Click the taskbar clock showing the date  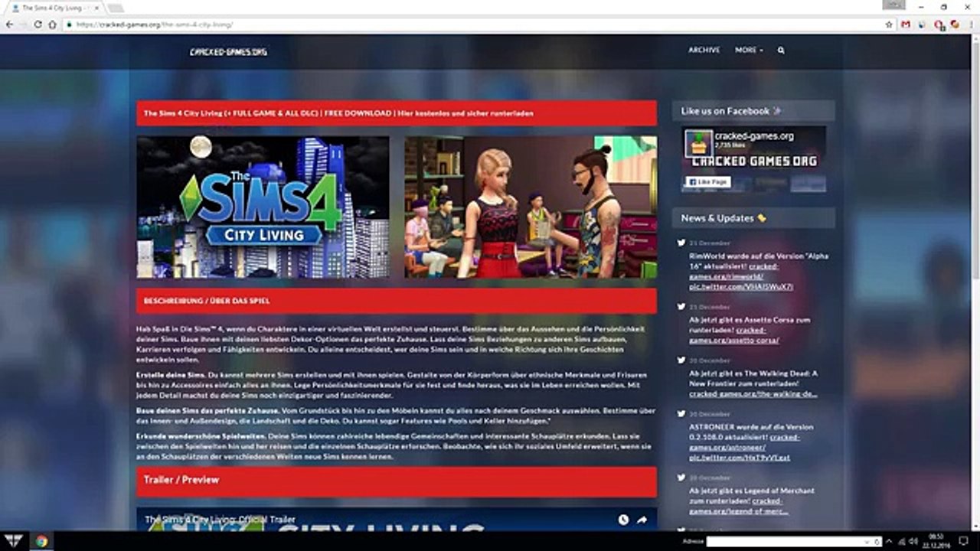coord(937,541)
